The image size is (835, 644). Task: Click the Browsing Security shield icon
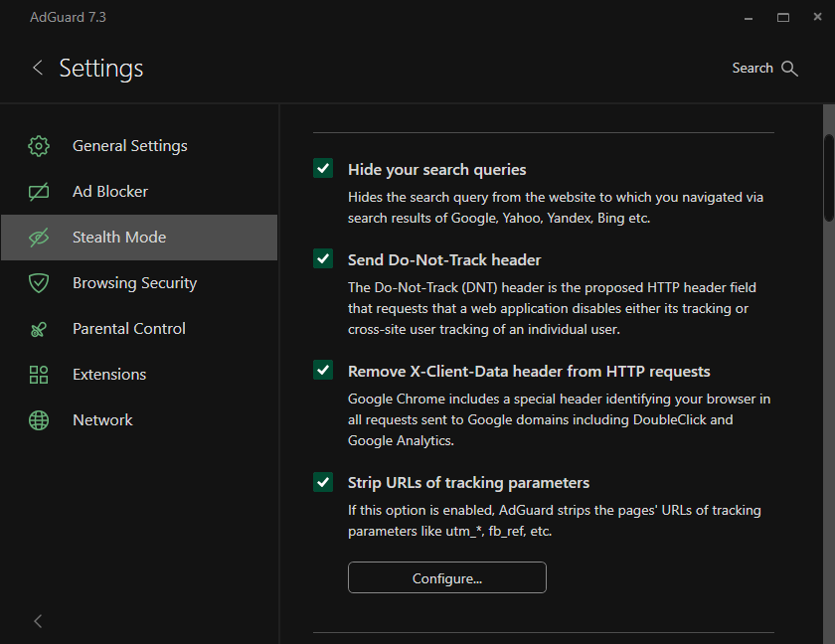[x=39, y=283]
